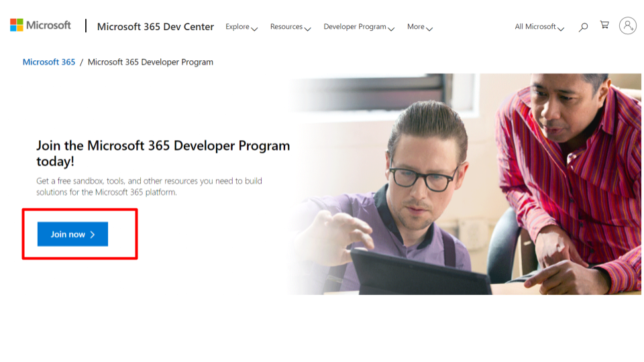Select the Microsoft 365 Developer Program breadcrumb text

point(150,62)
